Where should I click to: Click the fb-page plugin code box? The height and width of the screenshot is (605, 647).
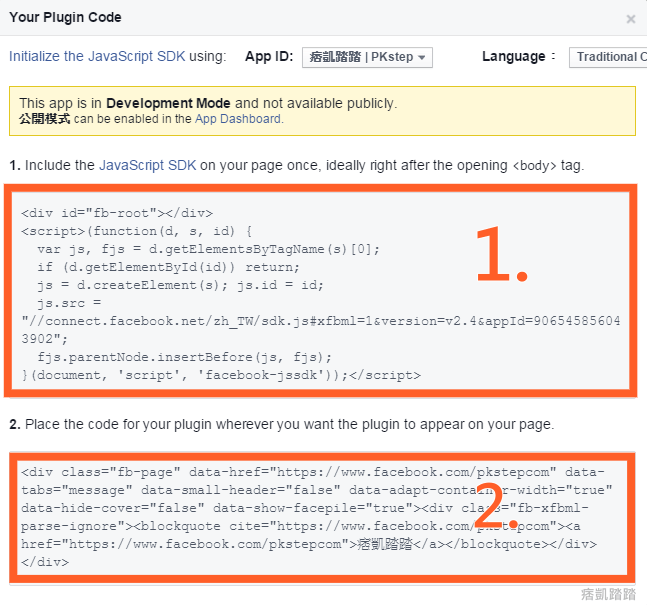click(322, 518)
